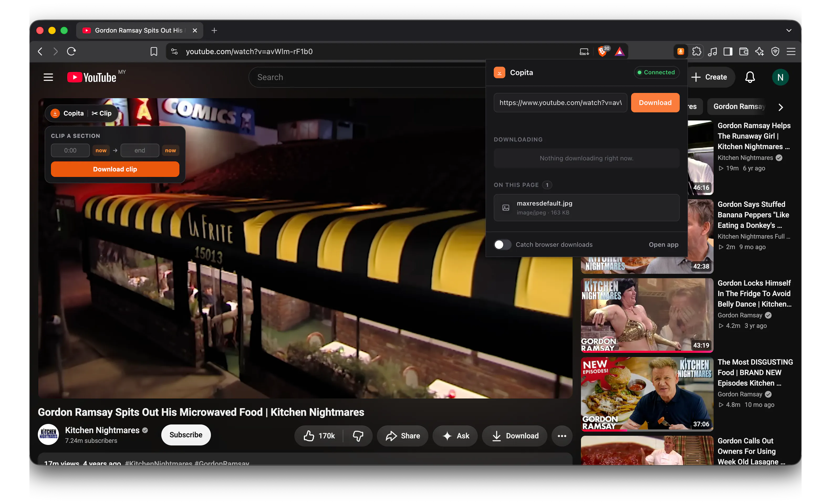
Task: Dislike the video with thumbs down
Action: pyautogui.click(x=358, y=436)
